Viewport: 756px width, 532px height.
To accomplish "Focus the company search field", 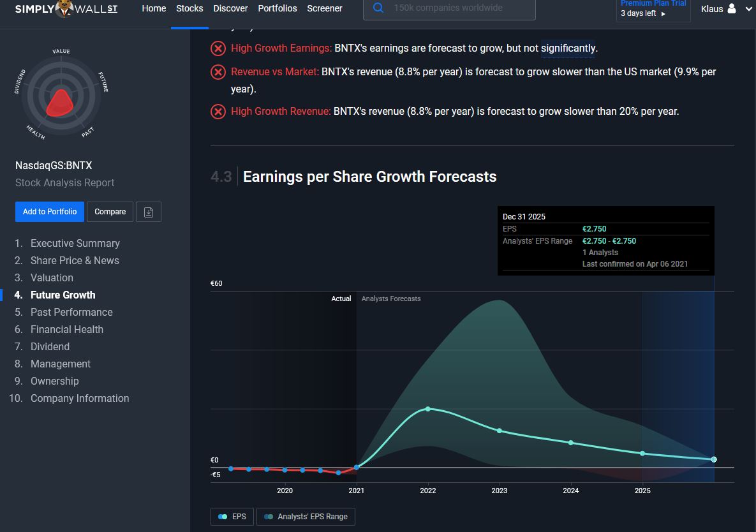I will click(449, 9).
